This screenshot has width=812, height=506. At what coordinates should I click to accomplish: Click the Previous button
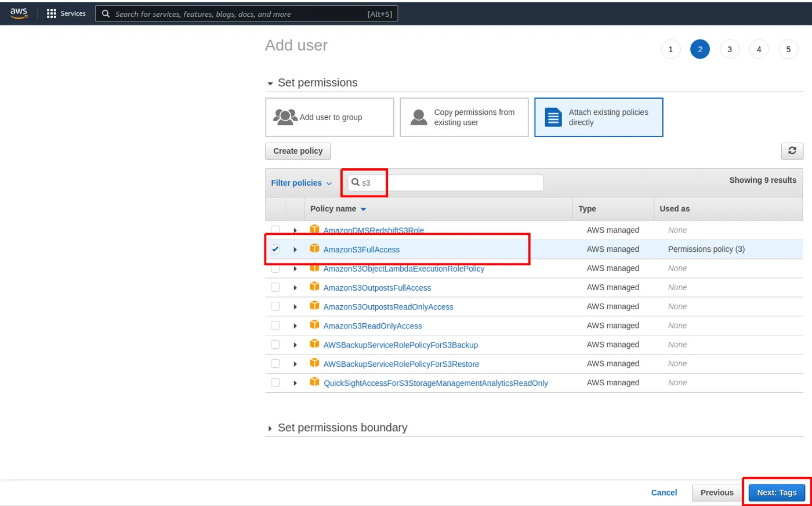click(717, 493)
